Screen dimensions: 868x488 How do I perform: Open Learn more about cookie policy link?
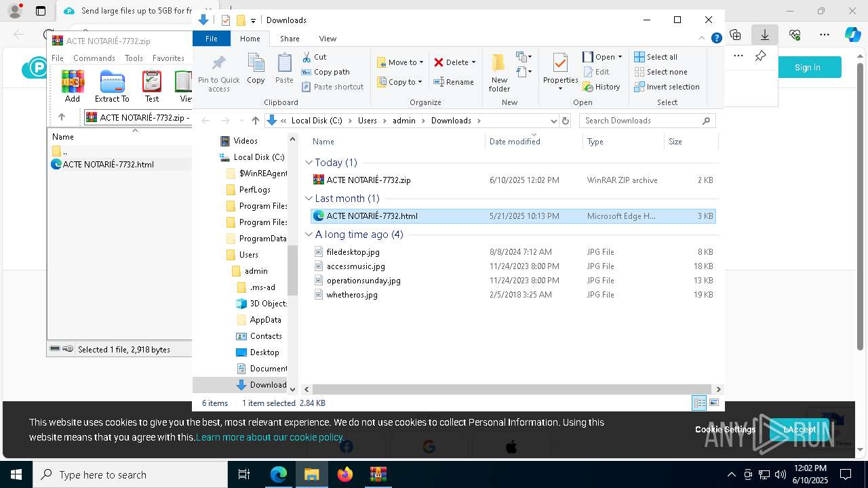[270, 437]
